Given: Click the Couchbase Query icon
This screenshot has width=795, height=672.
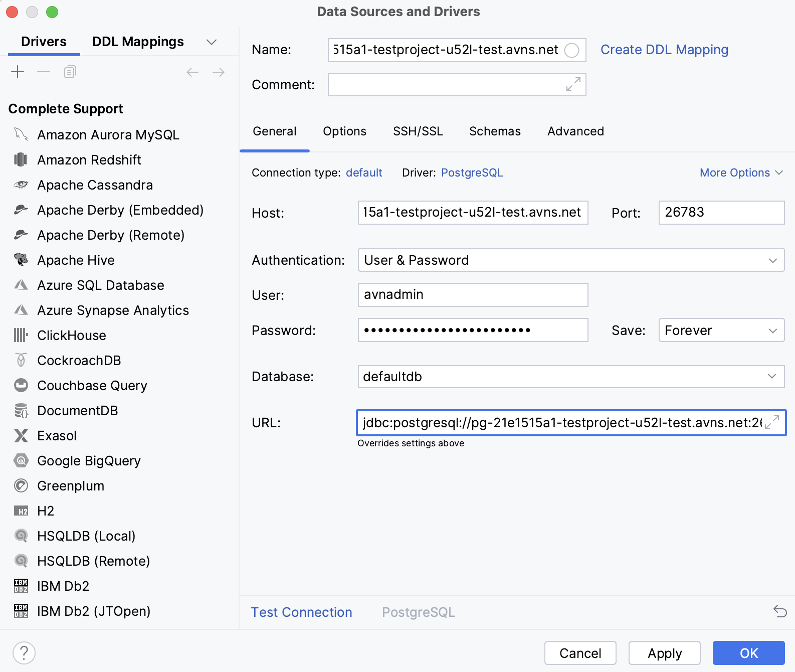Looking at the screenshot, I should [21, 385].
